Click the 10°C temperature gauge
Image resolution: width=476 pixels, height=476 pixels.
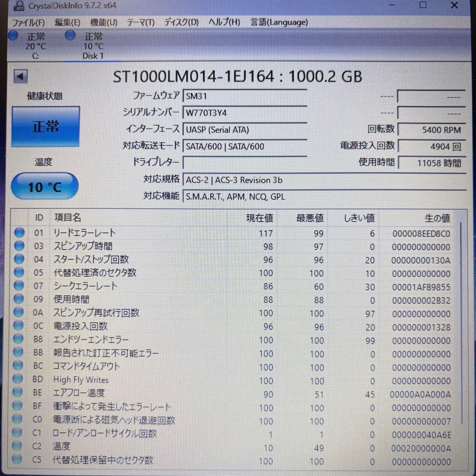click(45, 186)
